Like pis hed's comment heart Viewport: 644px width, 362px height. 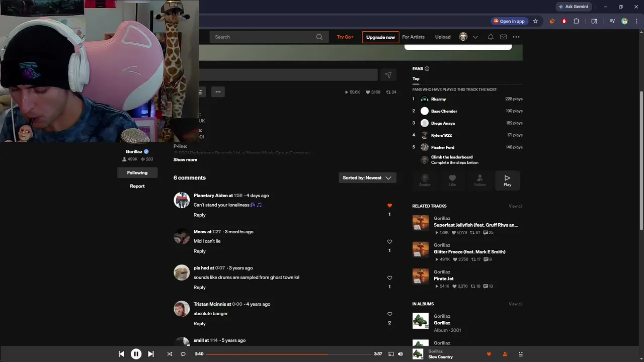point(389,278)
